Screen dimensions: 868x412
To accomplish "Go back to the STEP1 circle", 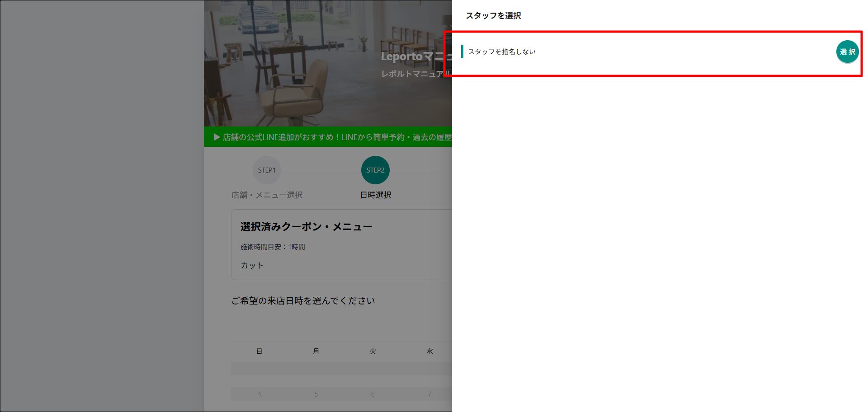I will pos(267,170).
